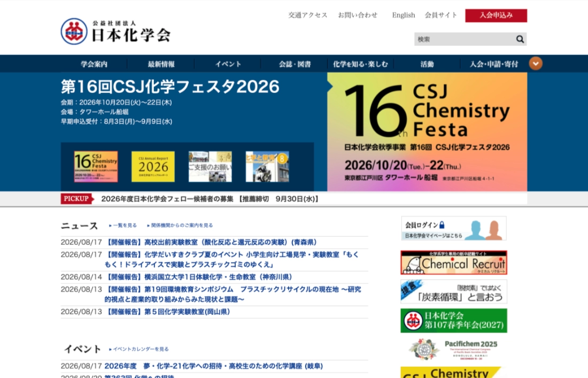Click the red PICKUP label
The height and width of the screenshot is (378, 588).
76,199
